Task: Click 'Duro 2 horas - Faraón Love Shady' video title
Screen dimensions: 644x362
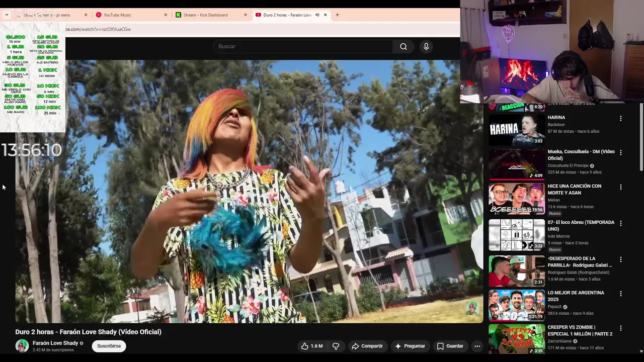Action: click(x=88, y=332)
